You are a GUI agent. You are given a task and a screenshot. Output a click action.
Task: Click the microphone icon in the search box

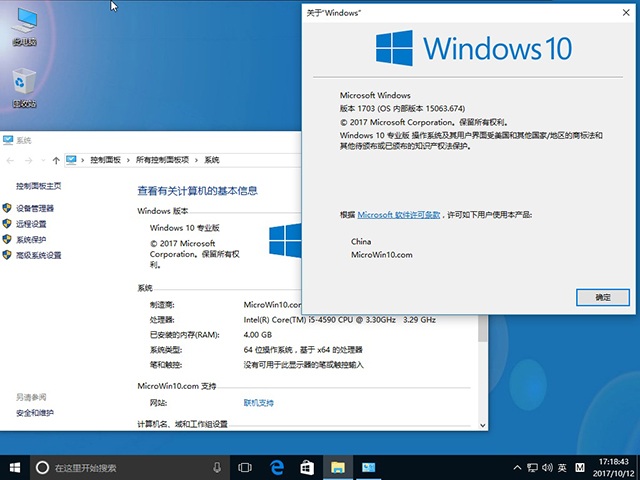tap(217, 468)
